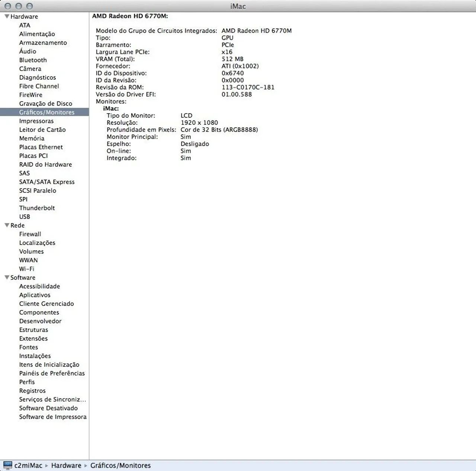Open Software Desativado
The height and width of the screenshot is (471, 476).
tap(48, 408)
